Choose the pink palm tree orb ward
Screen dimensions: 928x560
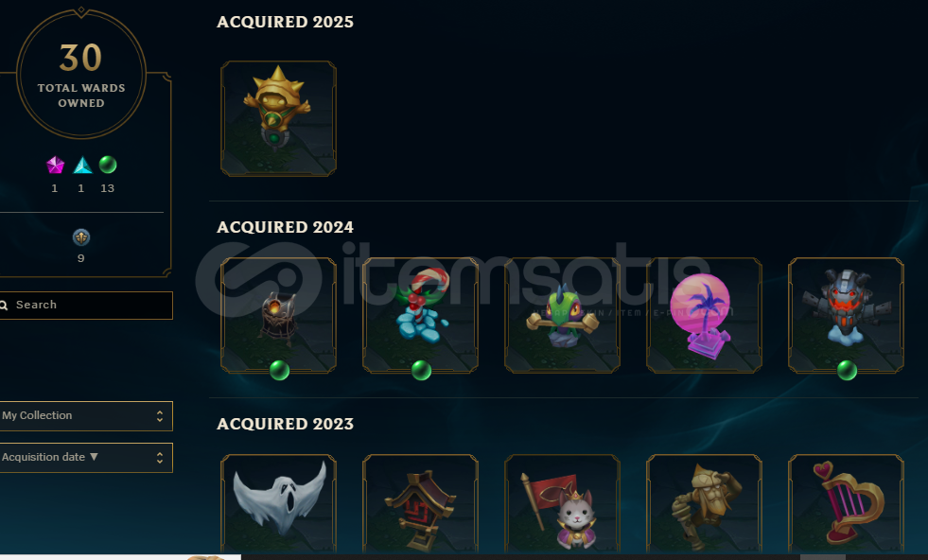click(705, 315)
